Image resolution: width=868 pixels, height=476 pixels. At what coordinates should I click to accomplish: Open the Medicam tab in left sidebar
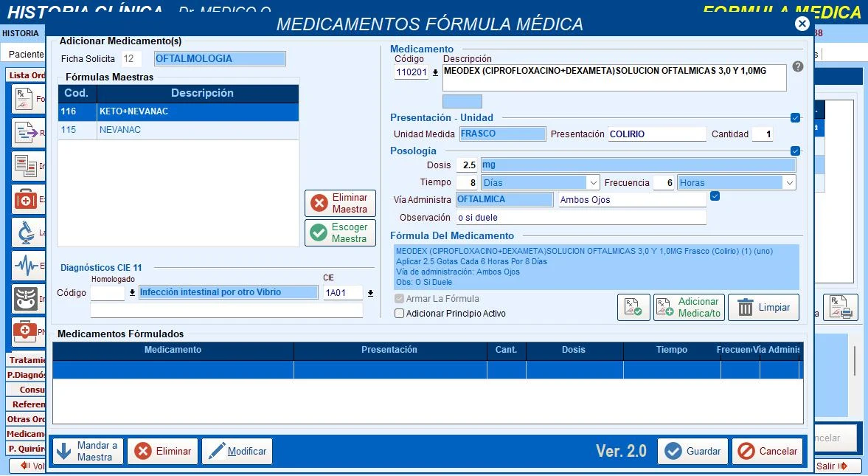pyautogui.click(x=26, y=434)
